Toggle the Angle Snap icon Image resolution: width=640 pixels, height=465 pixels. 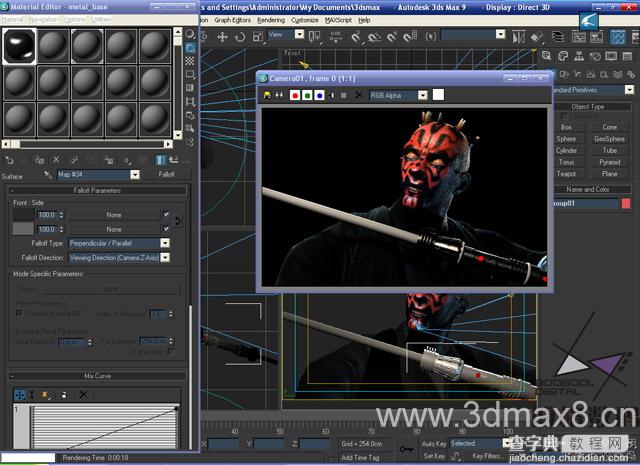[373, 38]
